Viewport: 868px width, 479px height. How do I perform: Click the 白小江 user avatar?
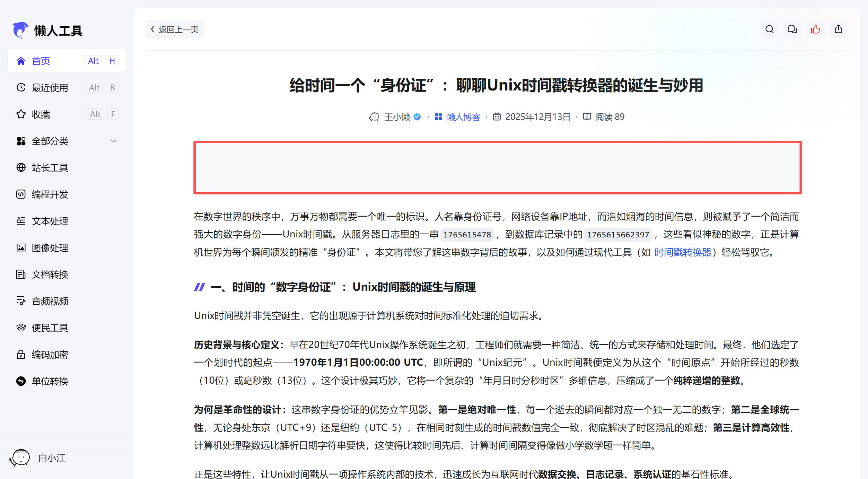point(20,458)
